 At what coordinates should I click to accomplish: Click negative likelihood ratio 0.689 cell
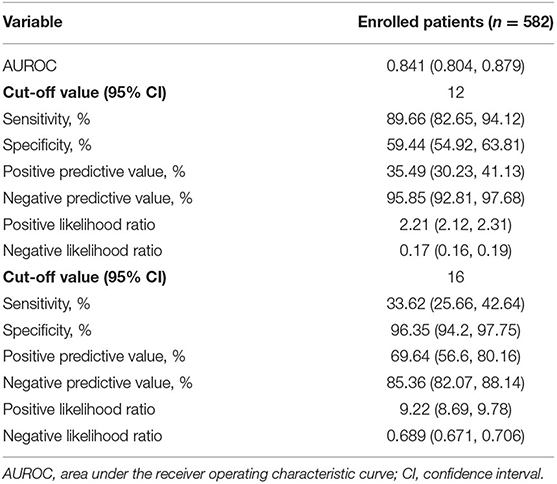(x=455, y=436)
